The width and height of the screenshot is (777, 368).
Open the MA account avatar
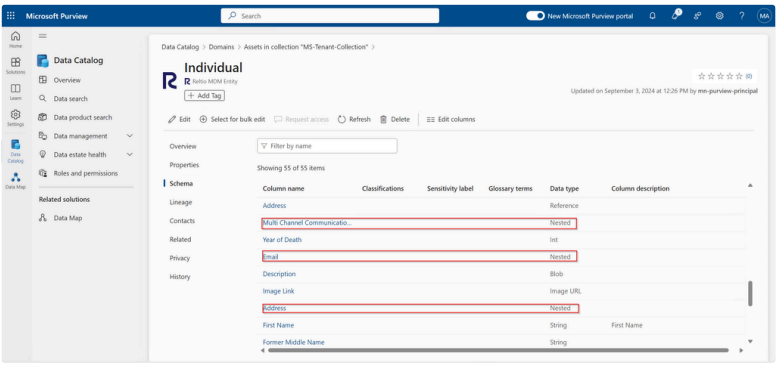pos(764,16)
